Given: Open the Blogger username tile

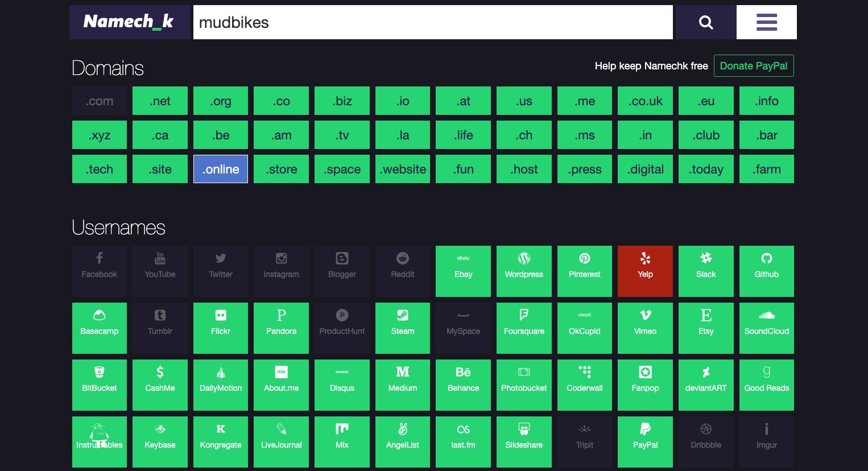Looking at the screenshot, I should 342,271.
